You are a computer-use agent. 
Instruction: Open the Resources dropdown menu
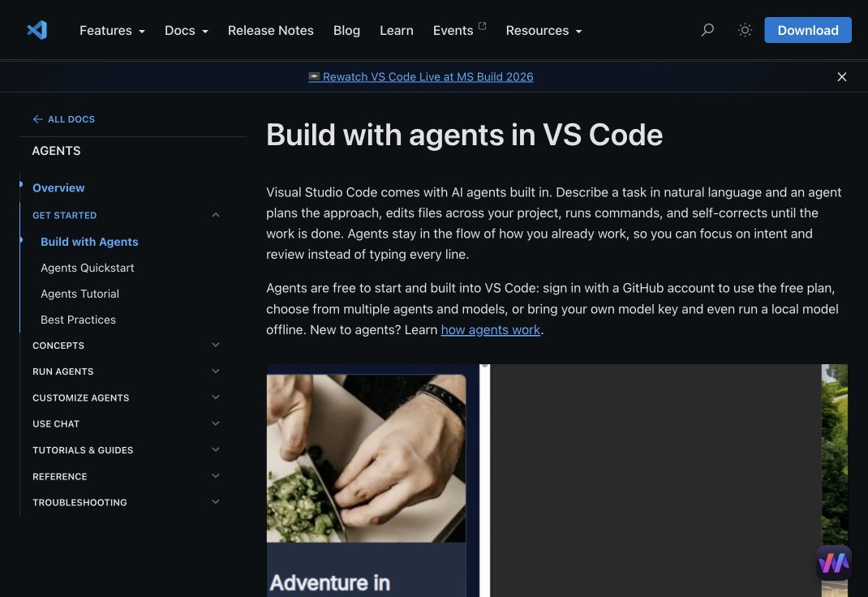[x=544, y=31]
